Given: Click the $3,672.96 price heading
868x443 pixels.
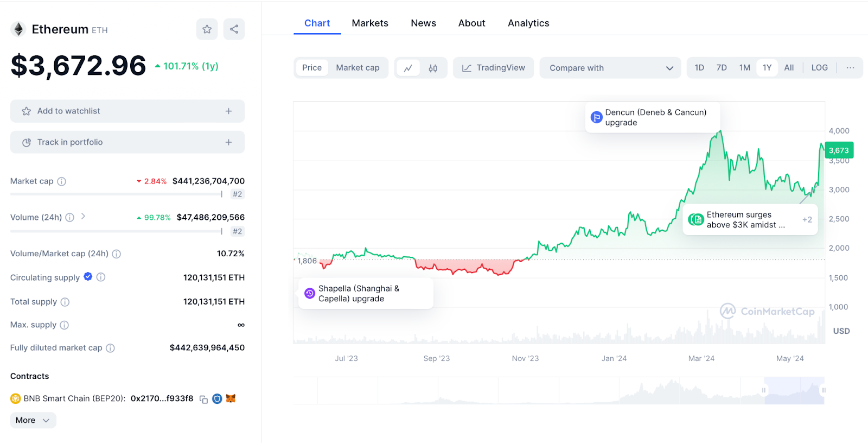Looking at the screenshot, I should [78, 66].
